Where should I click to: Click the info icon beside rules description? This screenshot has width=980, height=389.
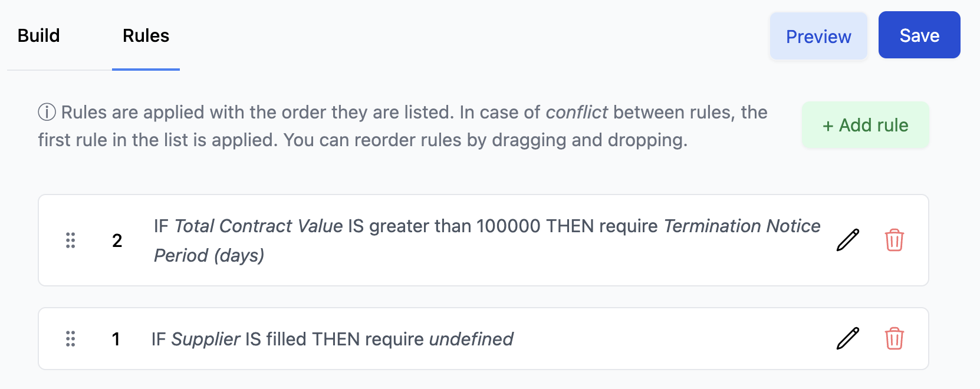click(x=47, y=111)
